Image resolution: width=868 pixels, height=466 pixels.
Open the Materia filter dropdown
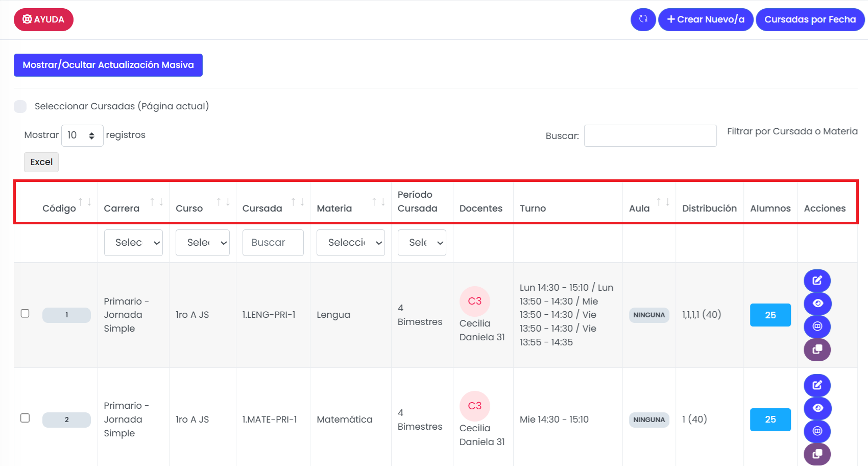coord(351,242)
